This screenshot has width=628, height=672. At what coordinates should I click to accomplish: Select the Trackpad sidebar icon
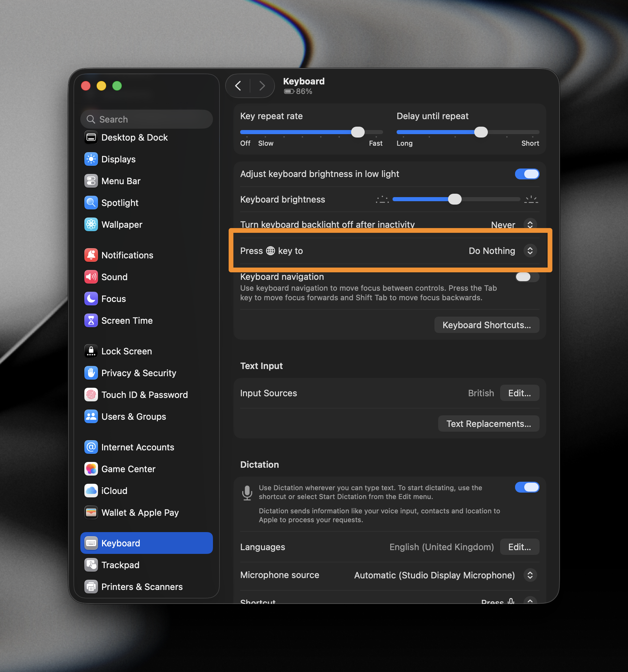(x=91, y=565)
